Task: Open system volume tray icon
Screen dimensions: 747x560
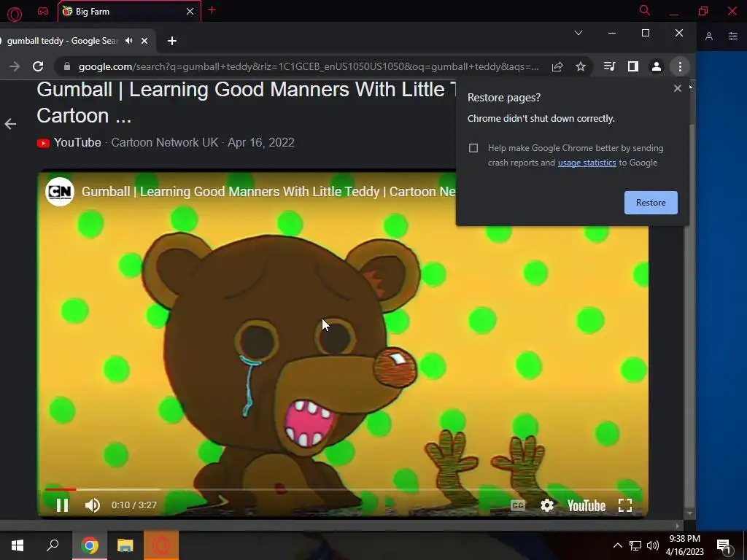Action: [x=653, y=545]
